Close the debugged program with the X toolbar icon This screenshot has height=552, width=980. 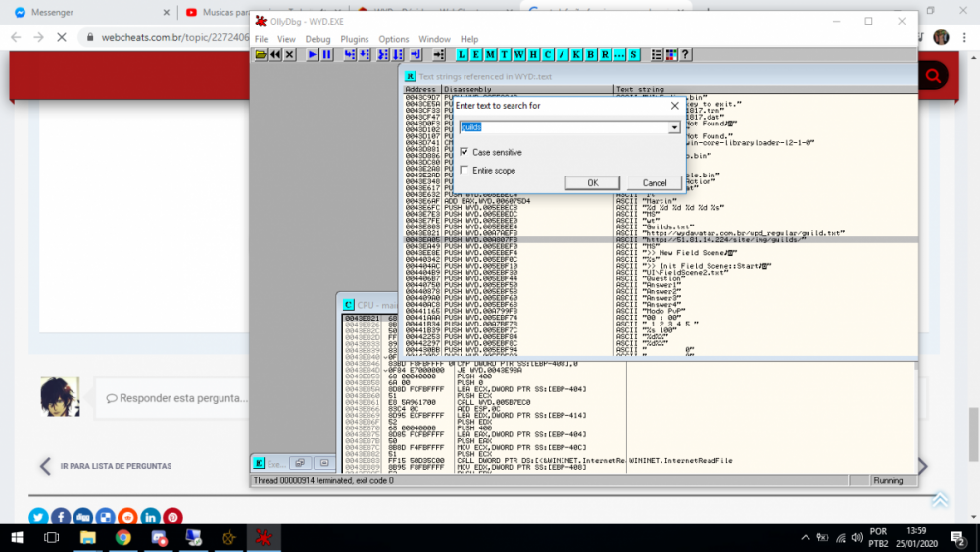pos(289,54)
